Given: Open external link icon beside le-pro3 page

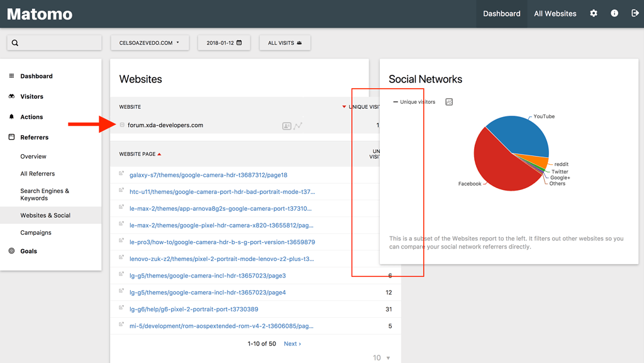Looking at the screenshot, I should (x=121, y=240).
